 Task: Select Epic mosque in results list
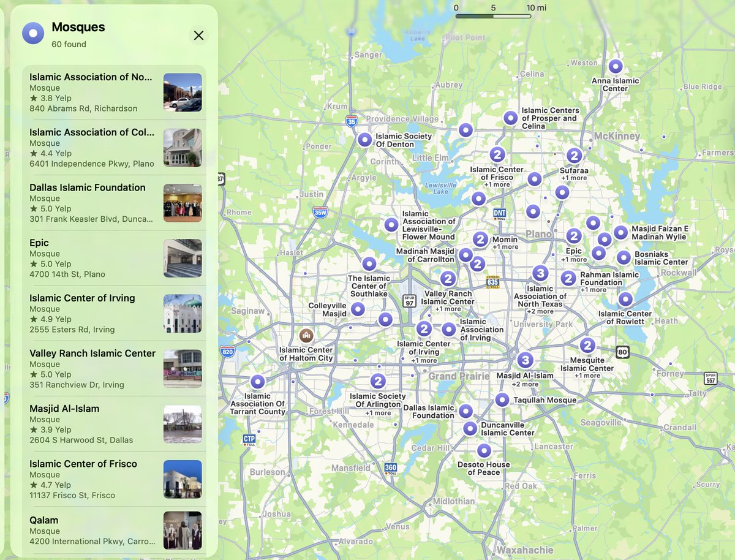(115, 258)
